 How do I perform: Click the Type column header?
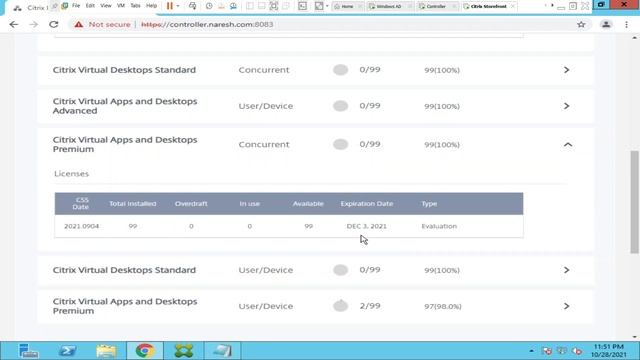(429, 203)
